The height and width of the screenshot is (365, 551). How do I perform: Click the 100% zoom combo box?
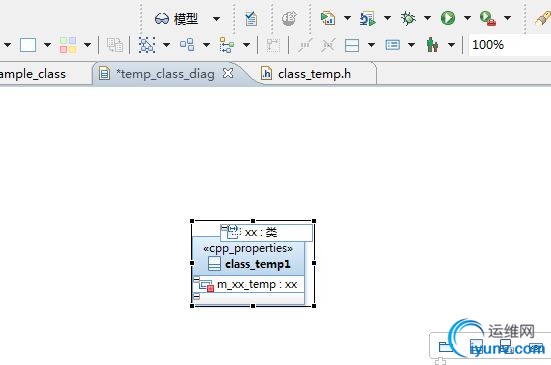[510, 45]
